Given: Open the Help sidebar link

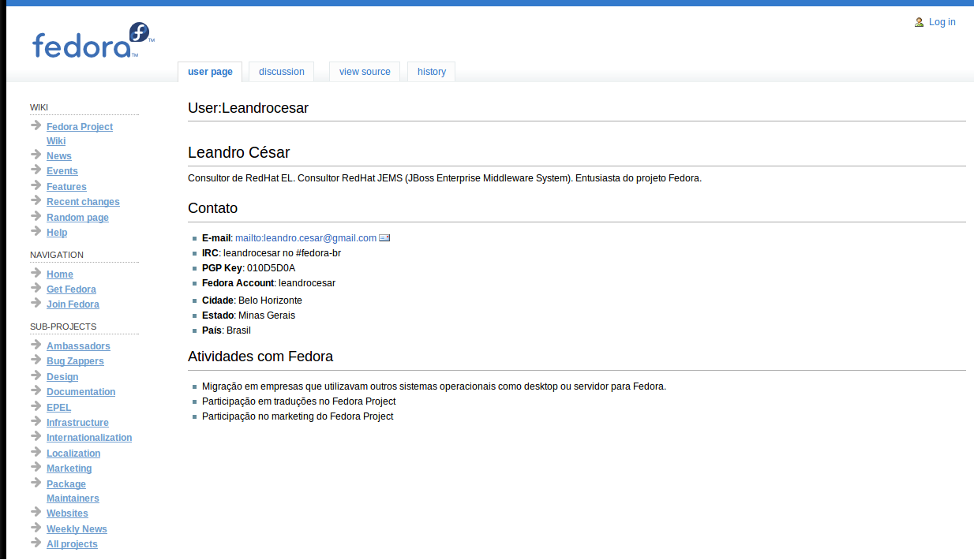Looking at the screenshot, I should pos(57,233).
